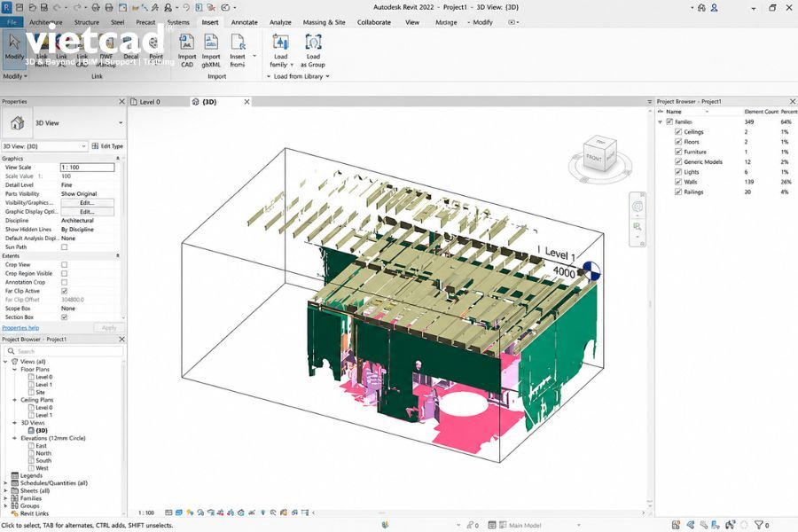798x532 pixels.
Task: Click the Undo arrow icon
Action: pyautogui.click(x=57, y=8)
